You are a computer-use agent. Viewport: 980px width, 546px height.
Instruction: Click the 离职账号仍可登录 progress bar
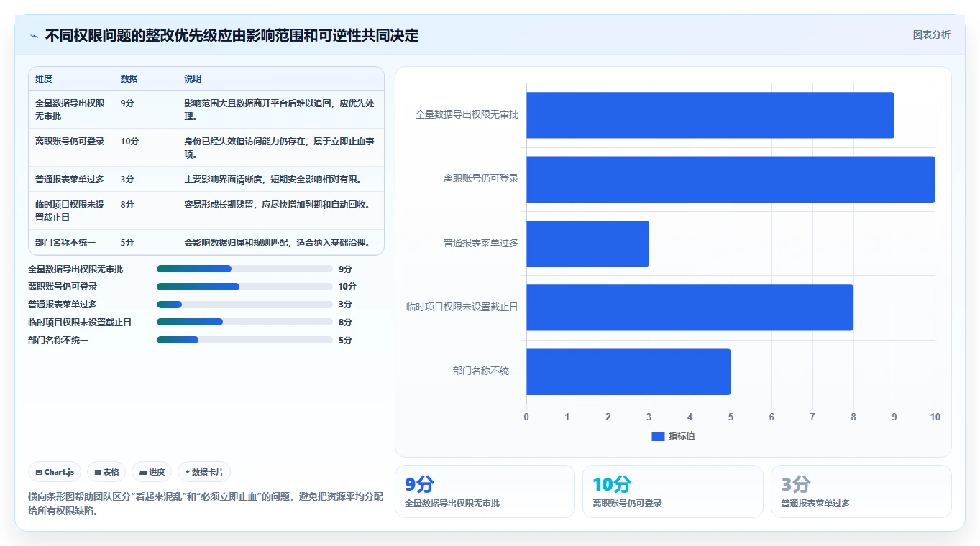(x=244, y=287)
